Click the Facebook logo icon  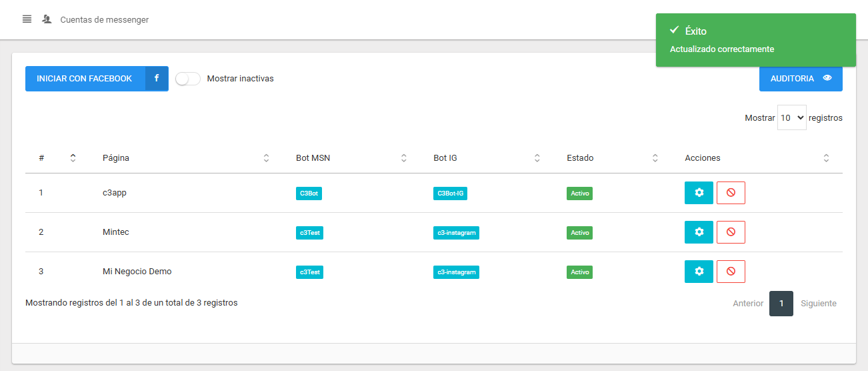157,79
